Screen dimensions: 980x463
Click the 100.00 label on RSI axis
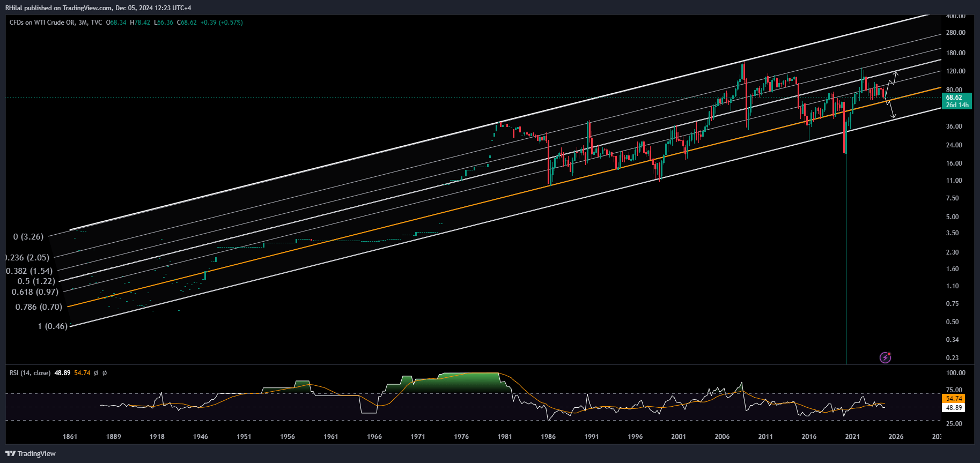(x=955, y=373)
